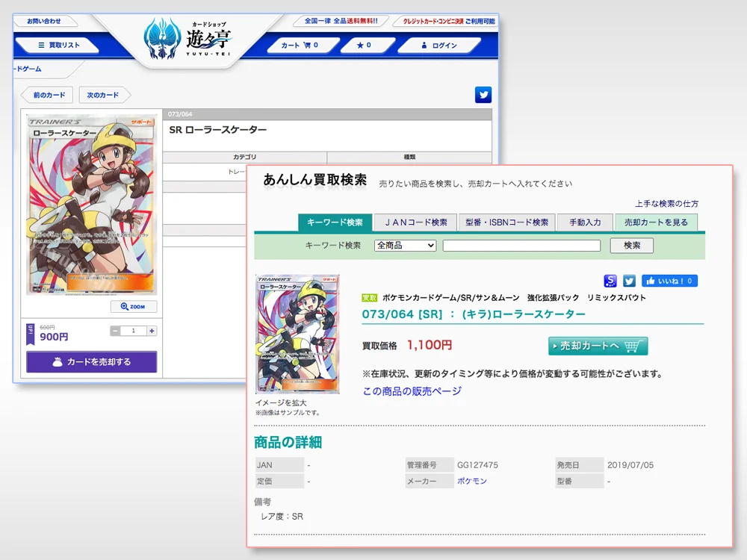
Task: Click the buyback panel card thumbnail
Action: [x=297, y=334]
